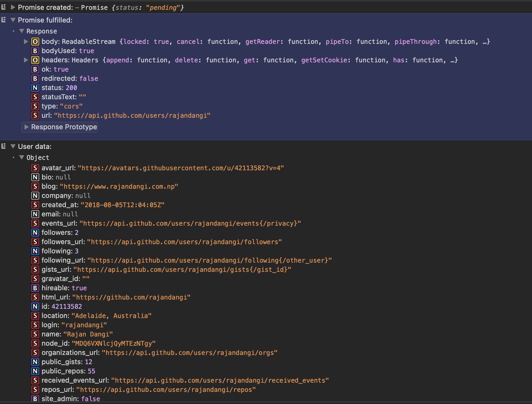
Task: Select the node_id value MDQ6VXNlcjQyMTEzNTgy
Action: [114, 343]
